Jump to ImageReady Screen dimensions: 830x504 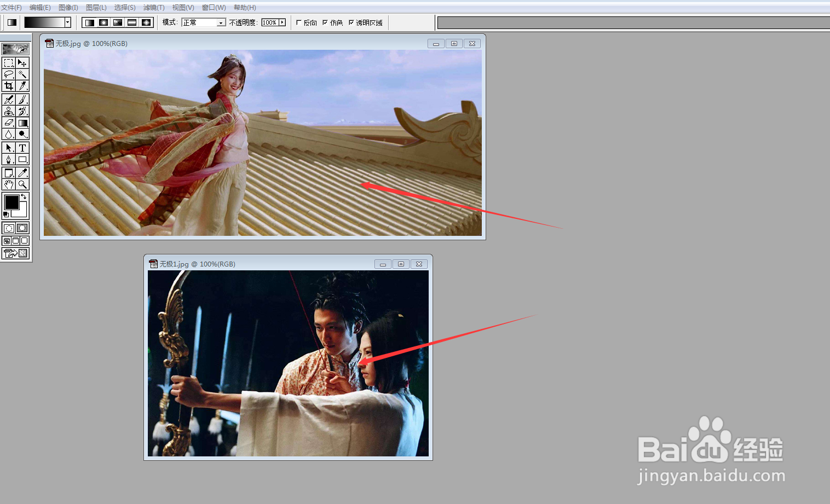point(15,253)
